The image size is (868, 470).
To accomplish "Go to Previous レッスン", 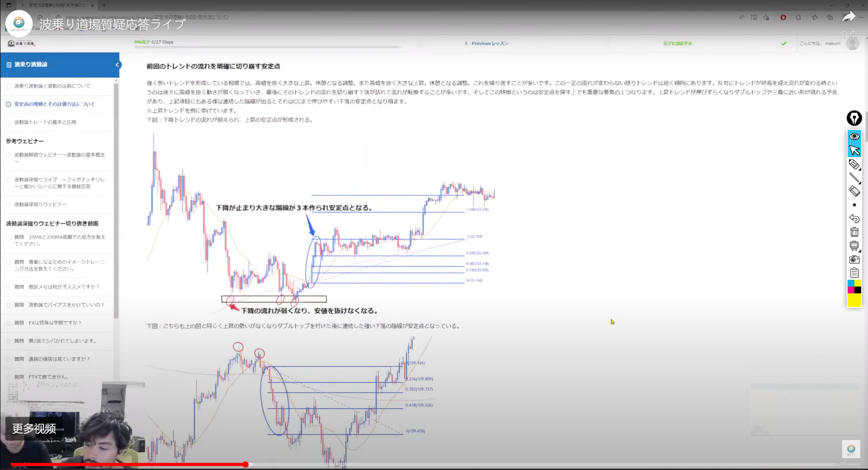I will tap(486, 44).
